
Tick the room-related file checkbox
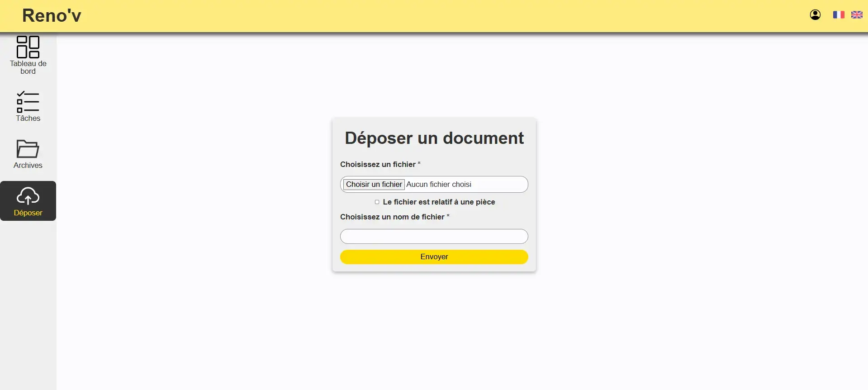tap(377, 202)
